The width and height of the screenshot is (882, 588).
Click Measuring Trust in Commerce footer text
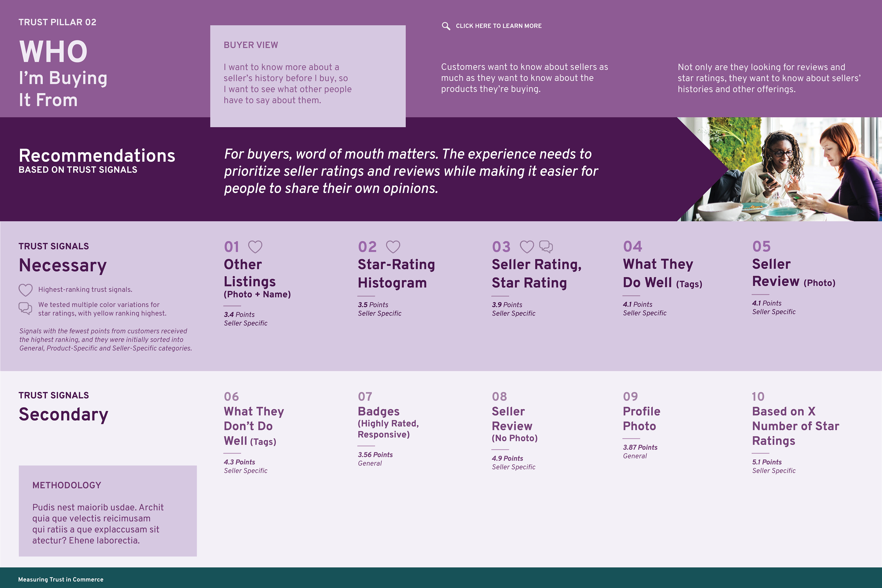pyautogui.click(x=61, y=579)
